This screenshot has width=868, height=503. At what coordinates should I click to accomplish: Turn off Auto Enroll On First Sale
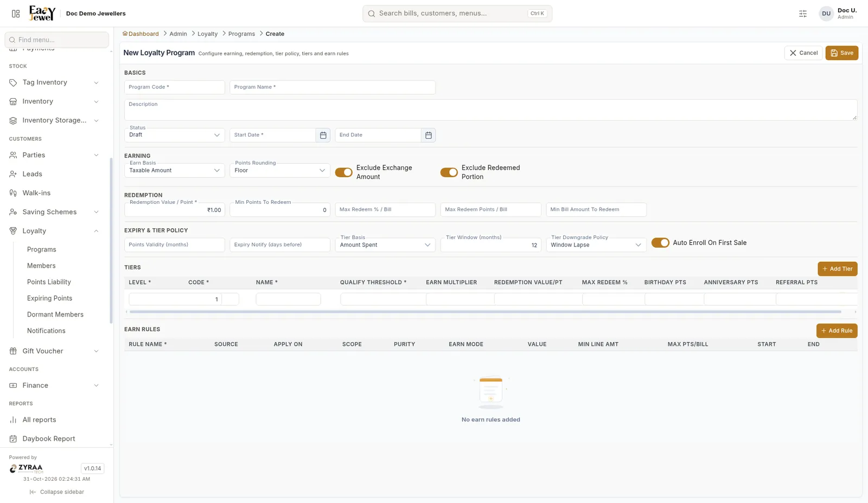pyautogui.click(x=660, y=243)
